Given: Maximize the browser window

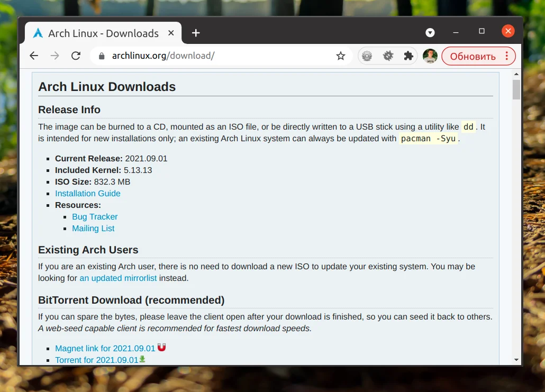Looking at the screenshot, I should point(482,31).
